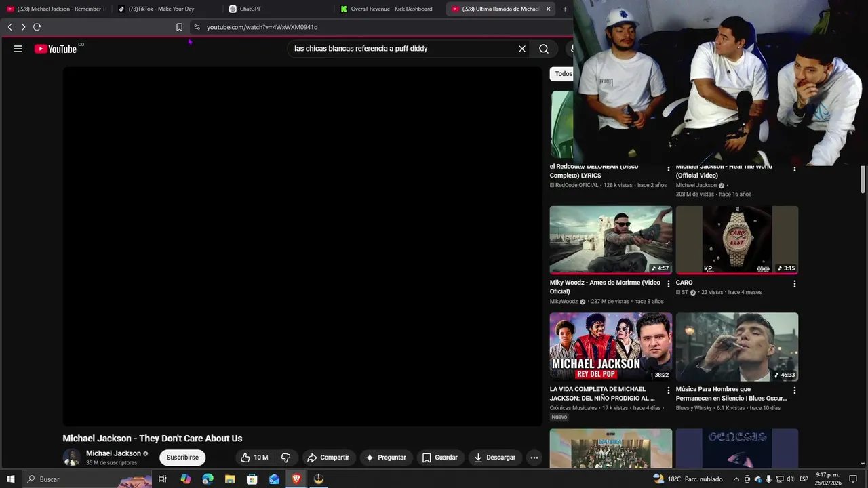Go to YouTube home via logo
The height and width of the screenshot is (488, 868).
click(x=56, y=49)
